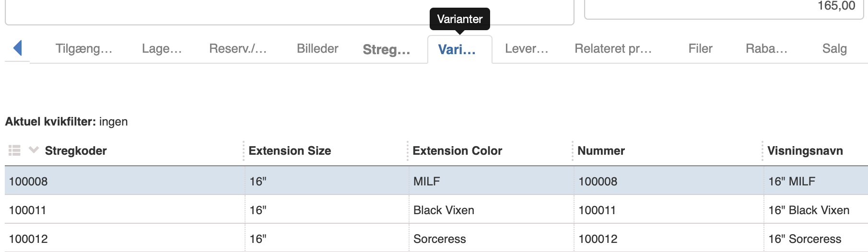Open the Relateret pr… tab
868x252 pixels.
click(613, 48)
